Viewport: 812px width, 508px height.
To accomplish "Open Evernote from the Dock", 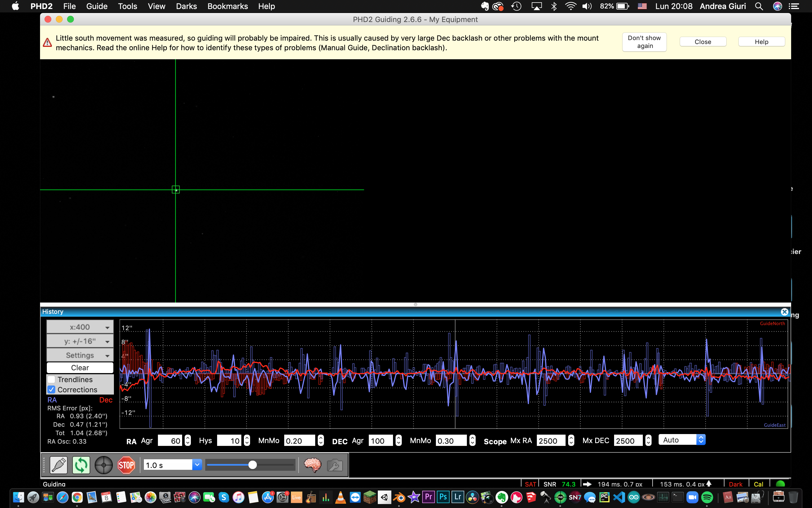I will tap(502, 497).
